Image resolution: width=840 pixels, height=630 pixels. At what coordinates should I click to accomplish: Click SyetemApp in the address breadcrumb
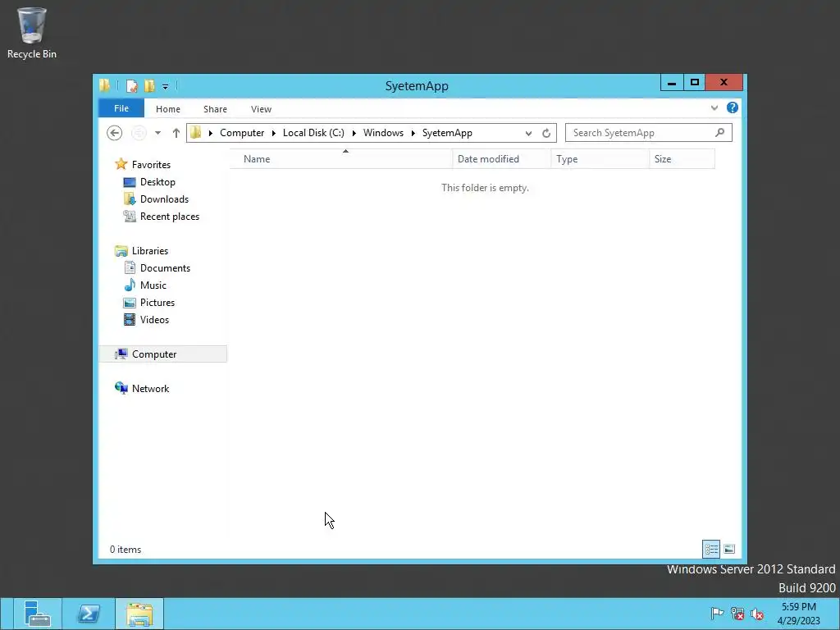(447, 133)
